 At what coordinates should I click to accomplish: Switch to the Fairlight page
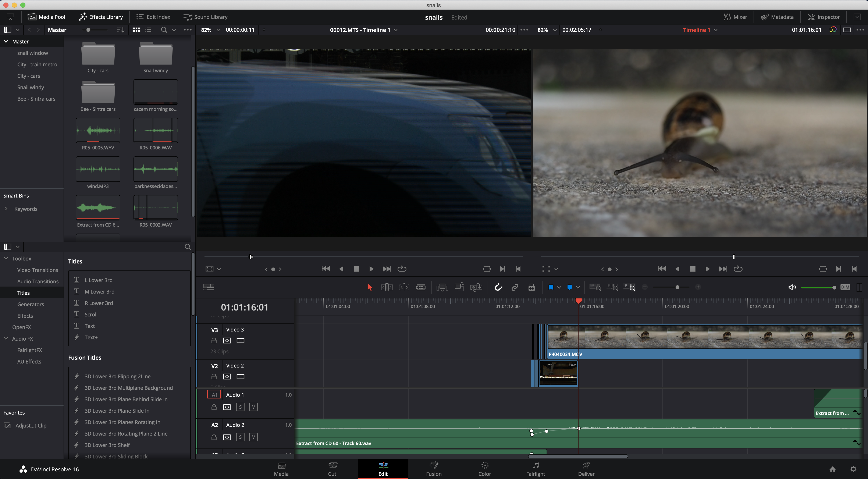tap(536, 469)
